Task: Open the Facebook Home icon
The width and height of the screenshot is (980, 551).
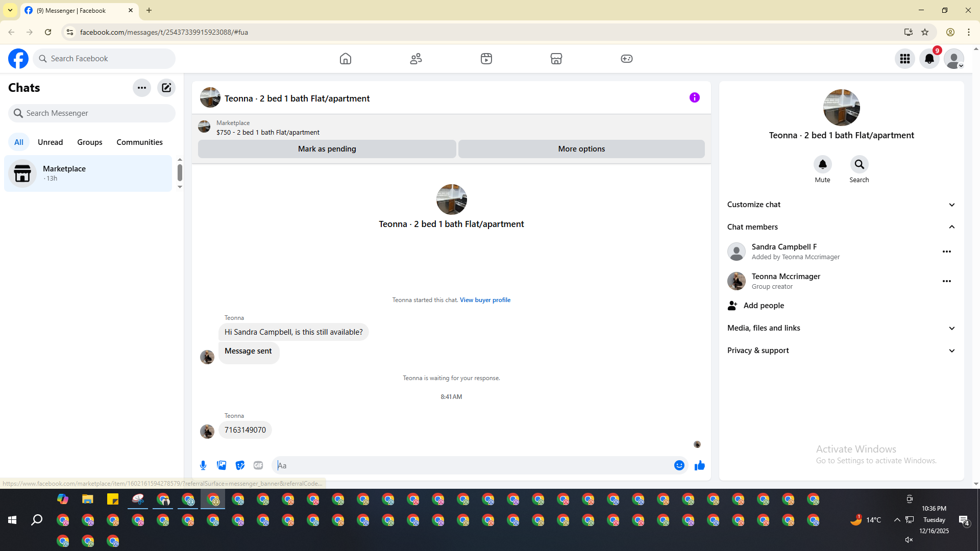Action: tap(346, 59)
